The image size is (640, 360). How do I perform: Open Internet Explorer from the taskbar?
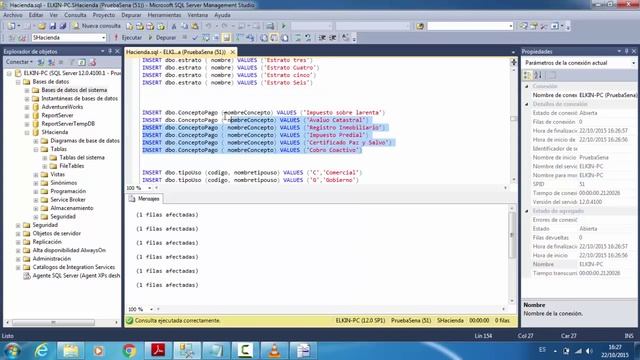point(41,350)
